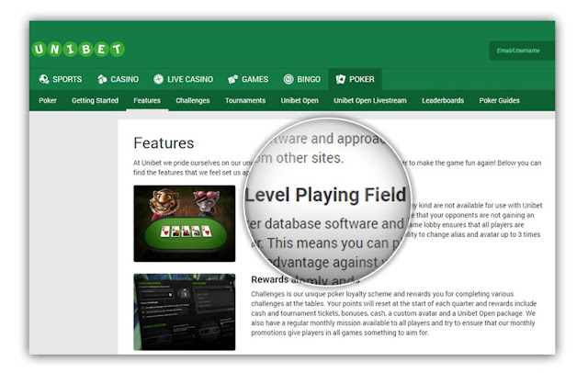Click the Sports soccer ball icon
The width and height of the screenshot is (588, 373).
[44, 79]
